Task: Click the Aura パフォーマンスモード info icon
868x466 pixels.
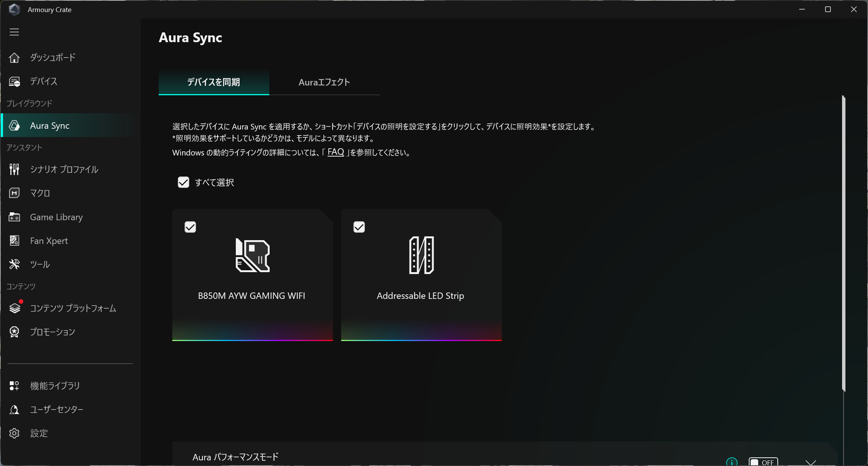Action: [x=731, y=462]
